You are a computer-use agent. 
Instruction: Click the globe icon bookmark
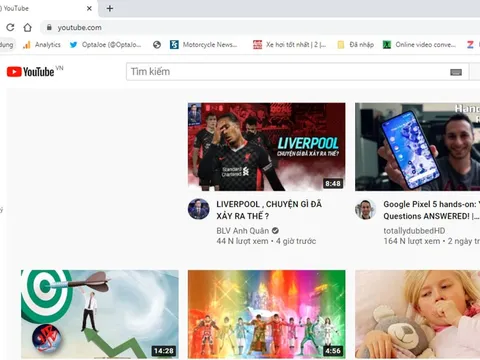coord(157,45)
